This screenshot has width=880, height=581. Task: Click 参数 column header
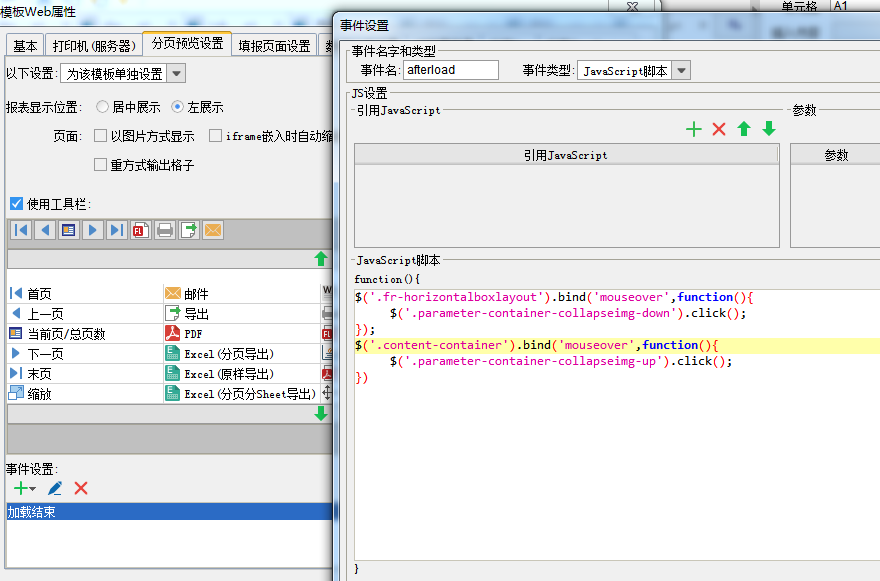point(836,155)
